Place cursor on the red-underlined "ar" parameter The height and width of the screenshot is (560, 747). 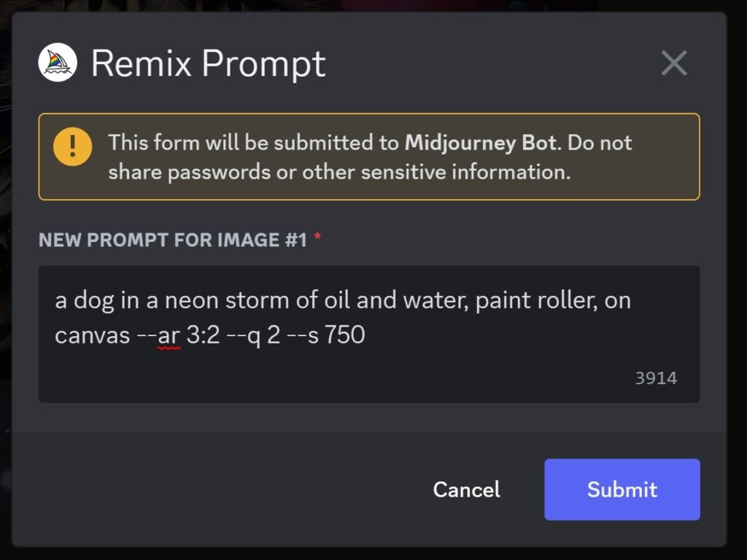tap(169, 335)
